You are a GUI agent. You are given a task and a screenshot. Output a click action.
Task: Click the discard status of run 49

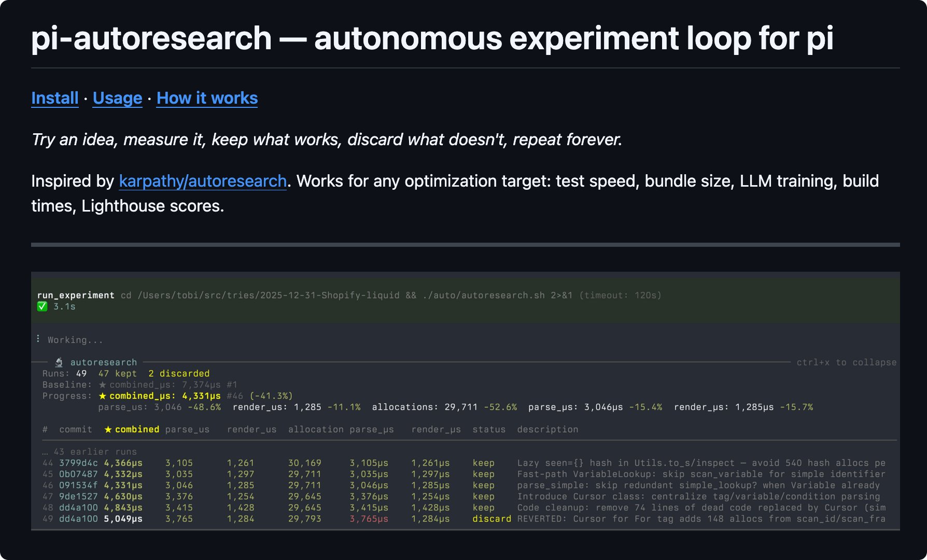pos(491,519)
